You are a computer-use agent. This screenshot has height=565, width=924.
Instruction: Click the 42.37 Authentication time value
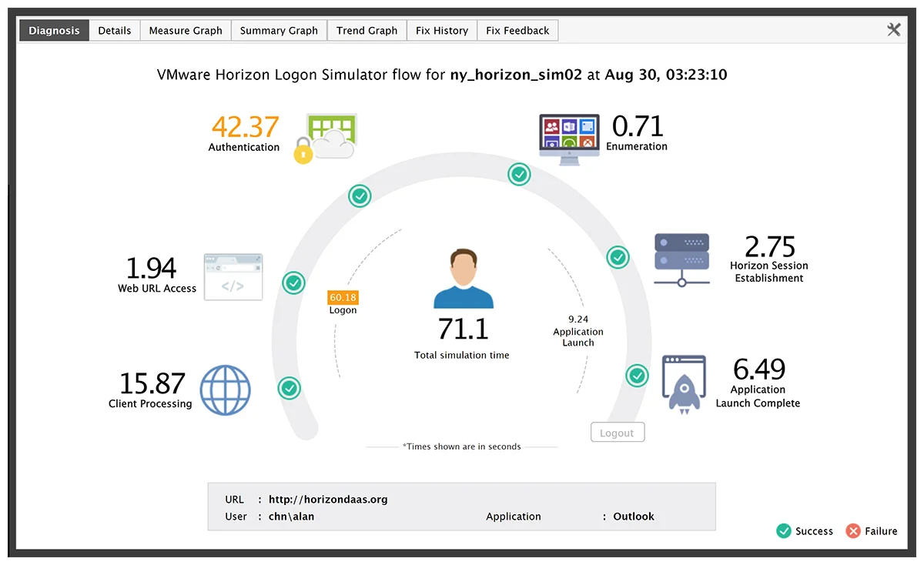click(245, 126)
